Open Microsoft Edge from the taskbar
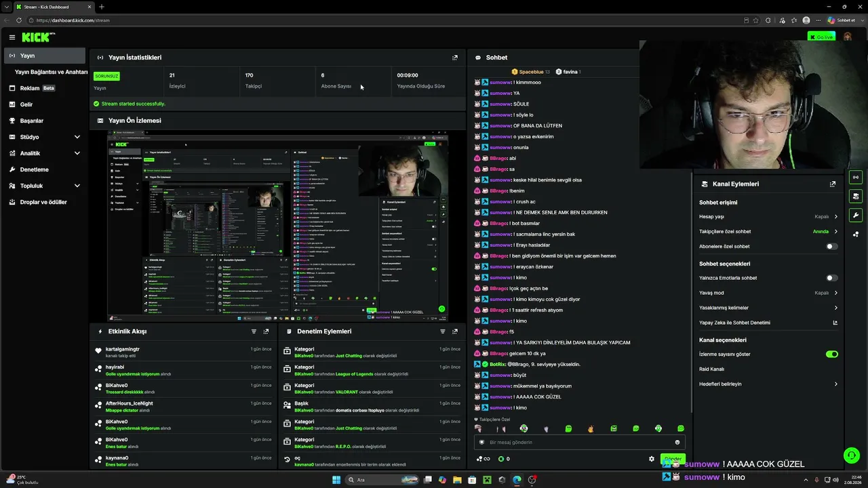This screenshot has height=488, width=868. [x=517, y=480]
